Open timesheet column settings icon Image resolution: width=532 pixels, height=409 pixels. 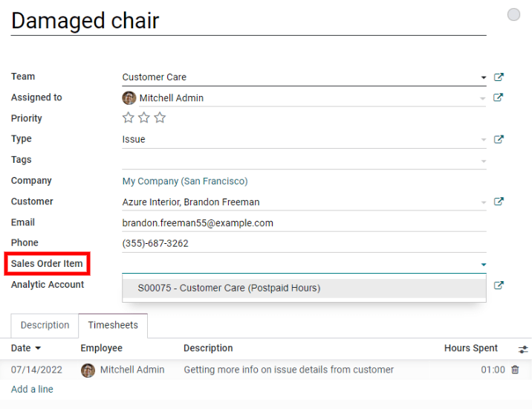[523, 349]
